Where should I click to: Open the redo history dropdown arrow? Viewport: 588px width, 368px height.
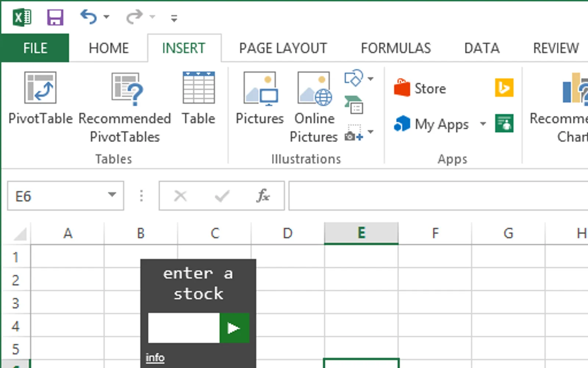152,17
